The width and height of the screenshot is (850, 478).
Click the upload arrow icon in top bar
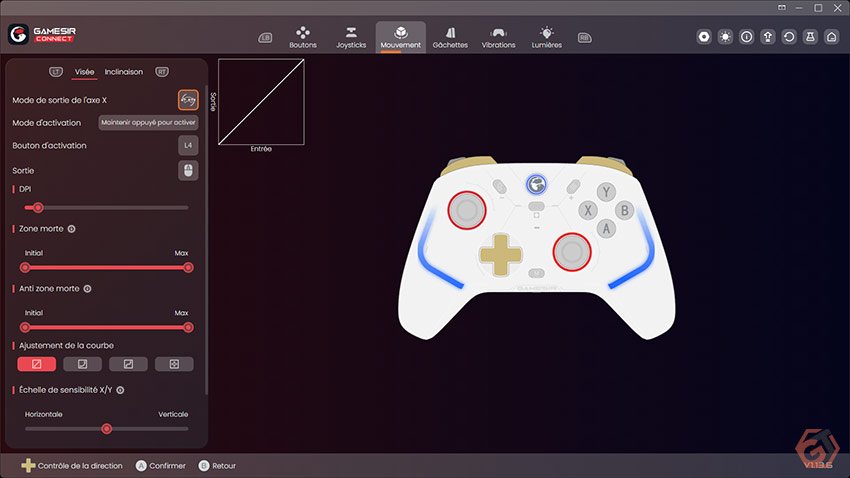click(x=768, y=37)
